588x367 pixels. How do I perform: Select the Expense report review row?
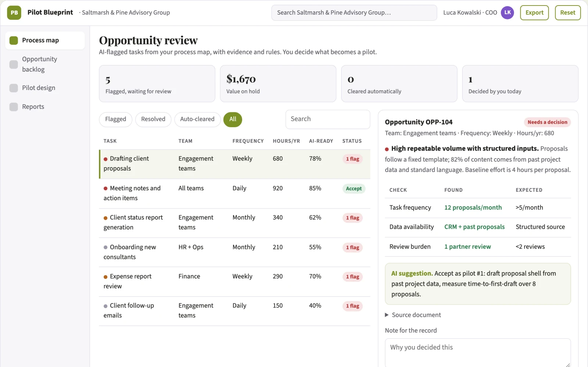(234, 281)
